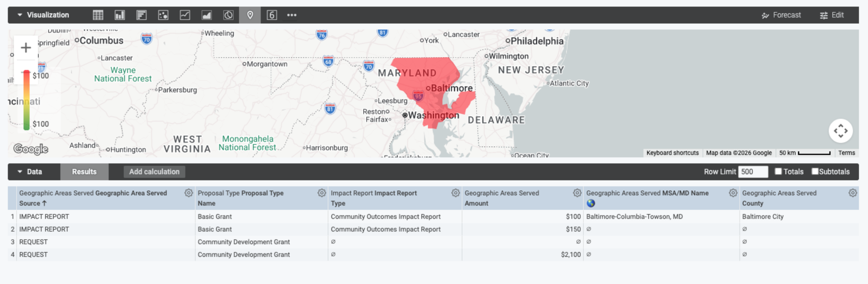
Task: Select the scatterplot visualization icon
Action: coord(163,15)
